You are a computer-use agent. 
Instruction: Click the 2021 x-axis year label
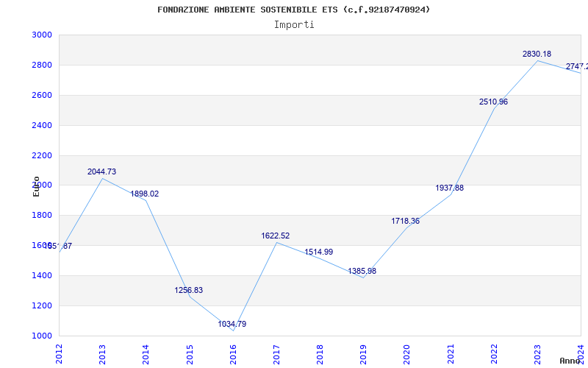click(x=451, y=354)
